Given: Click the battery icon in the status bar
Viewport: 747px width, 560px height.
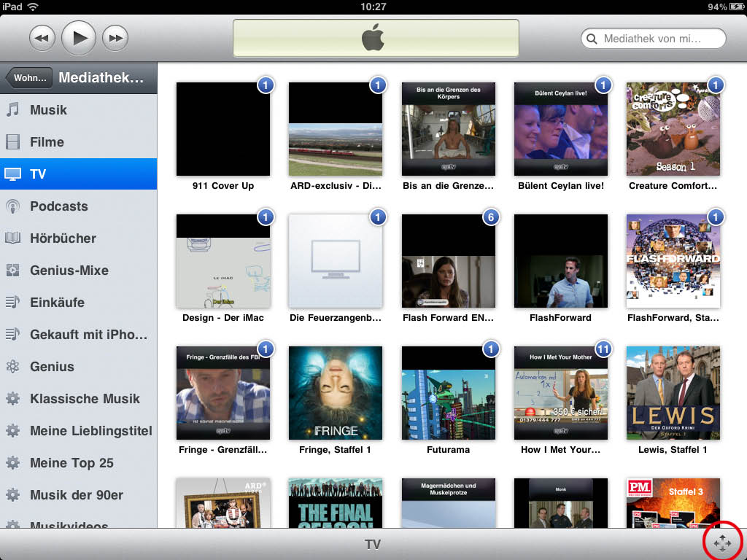Looking at the screenshot, I should point(737,7).
